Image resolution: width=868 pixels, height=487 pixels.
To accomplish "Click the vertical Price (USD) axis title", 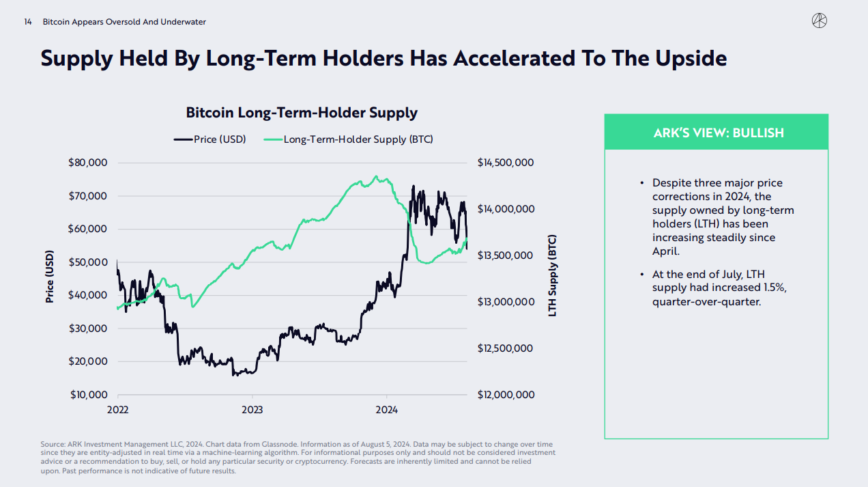I will (49, 276).
